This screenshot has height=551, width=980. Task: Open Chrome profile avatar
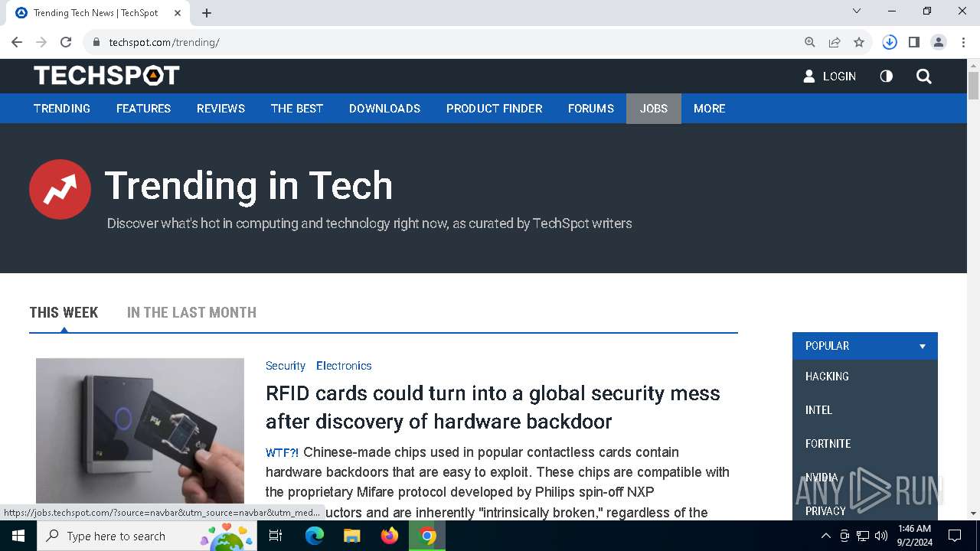(939, 42)
